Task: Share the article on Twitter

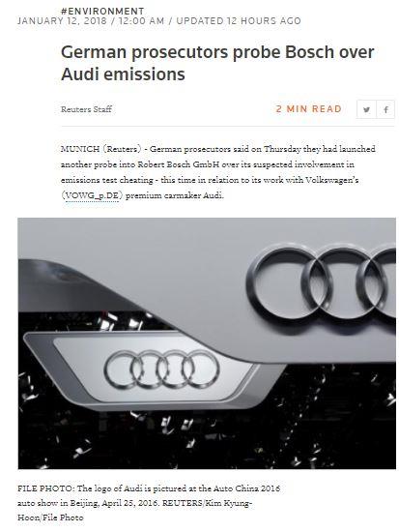Action: 366,109
